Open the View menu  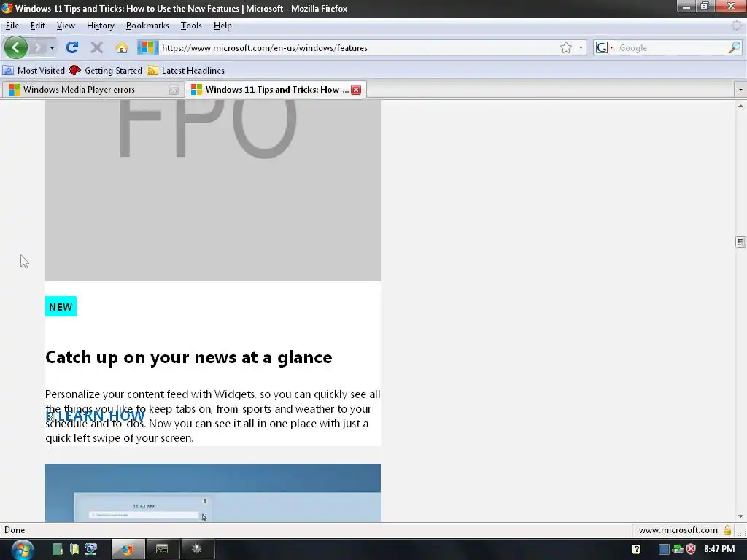coord(66,26)
